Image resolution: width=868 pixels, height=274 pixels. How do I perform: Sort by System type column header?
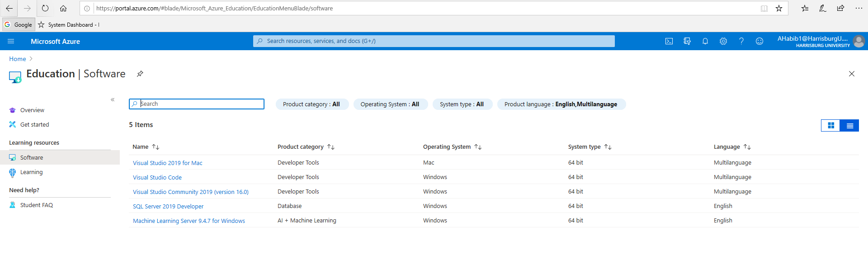pyautogui.click(x=590, y=146)
